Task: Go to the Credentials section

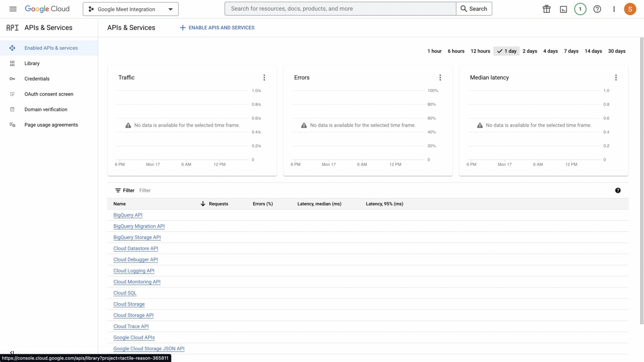Action: coord(37,78)
